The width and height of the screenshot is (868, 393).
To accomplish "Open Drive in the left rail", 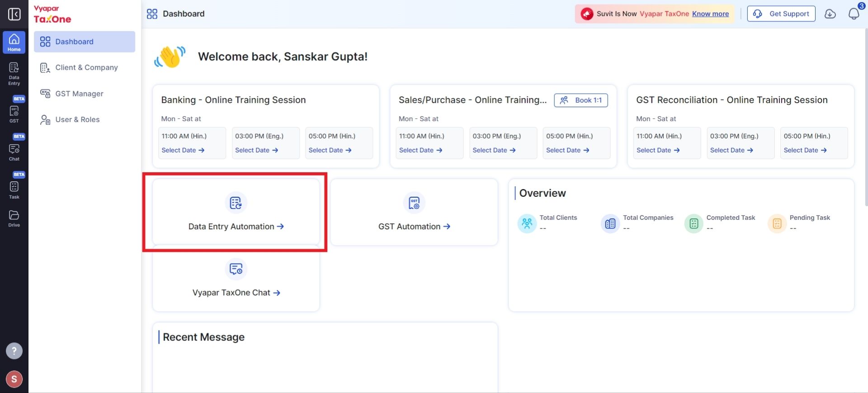I will [x=14, y=218].
